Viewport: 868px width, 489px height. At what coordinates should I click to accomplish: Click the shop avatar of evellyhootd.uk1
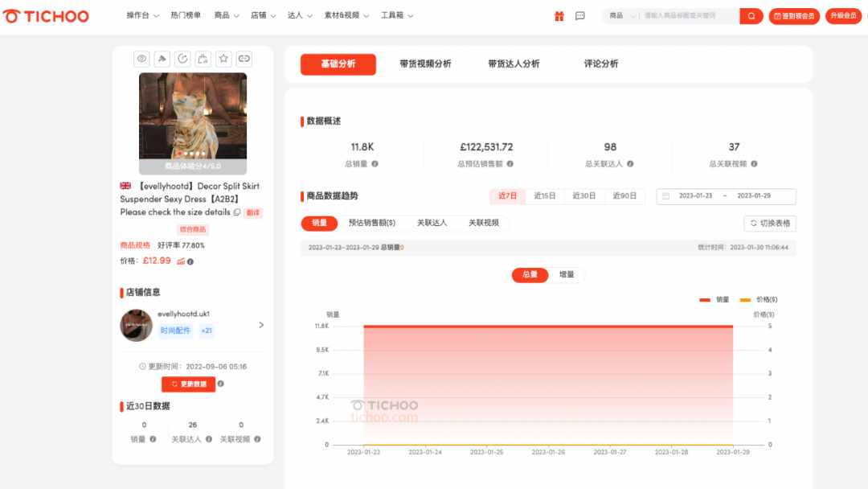point(136,325)
